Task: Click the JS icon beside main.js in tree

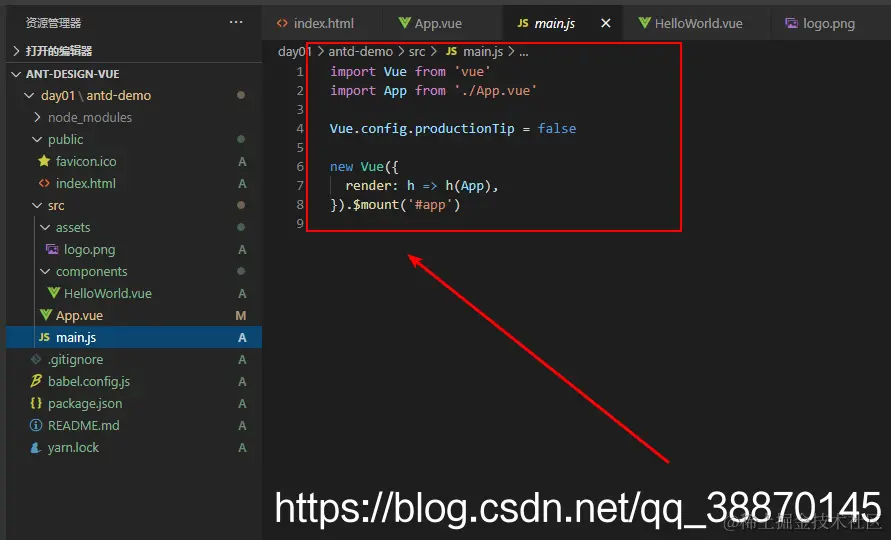Action: [44, 337]
